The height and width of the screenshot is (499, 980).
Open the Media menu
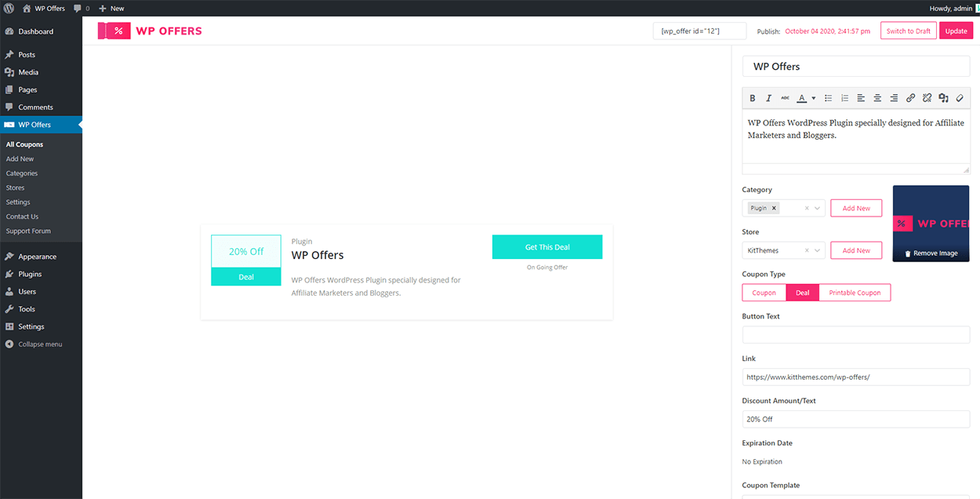[41, 72]
